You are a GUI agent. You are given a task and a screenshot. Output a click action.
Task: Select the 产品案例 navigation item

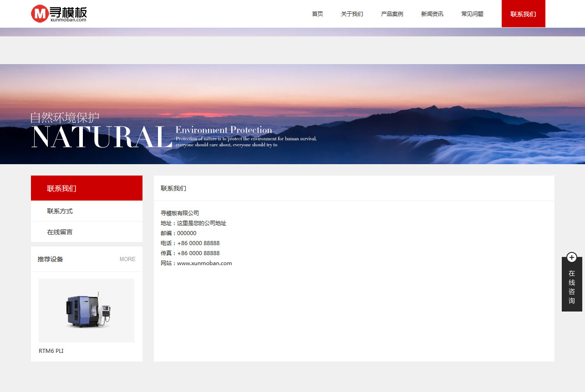(392, 14)
